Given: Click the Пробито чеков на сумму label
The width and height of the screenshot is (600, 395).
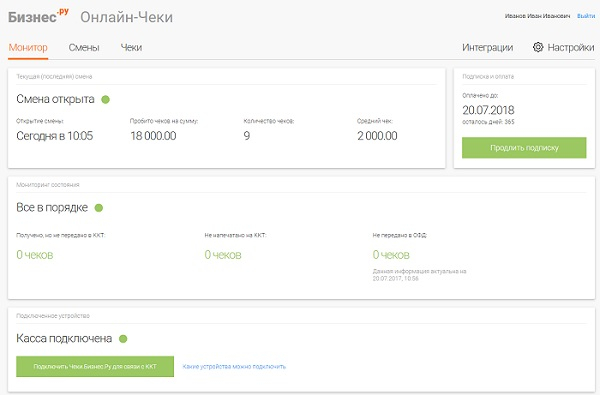Looking at the screenshot, I should [x=164, y=121].
